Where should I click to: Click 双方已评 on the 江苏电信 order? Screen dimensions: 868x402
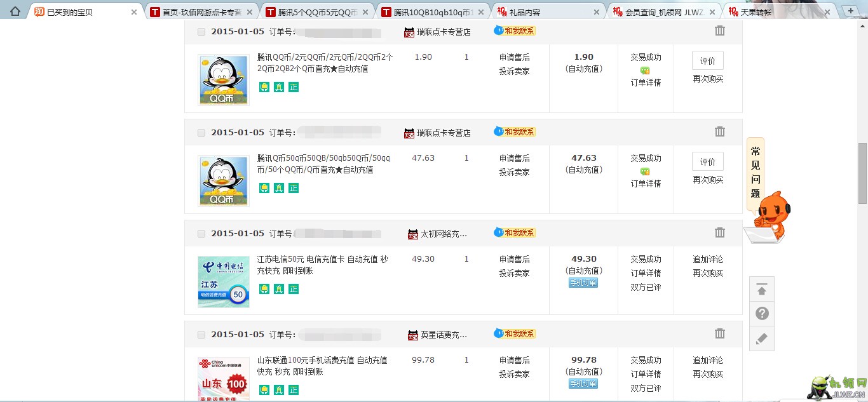(646, 287)
